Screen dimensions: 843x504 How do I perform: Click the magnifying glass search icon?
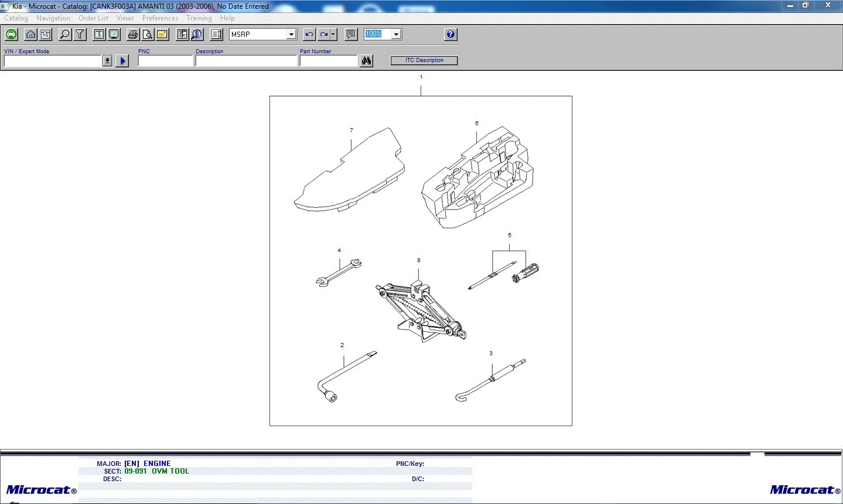tap(65, 35)
